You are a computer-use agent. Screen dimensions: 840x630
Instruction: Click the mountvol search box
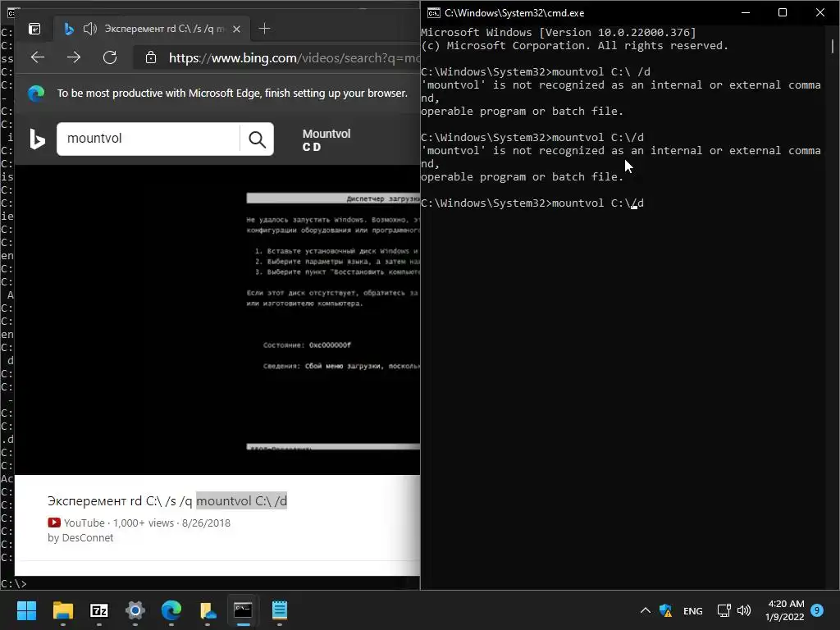tap(148, 139)
